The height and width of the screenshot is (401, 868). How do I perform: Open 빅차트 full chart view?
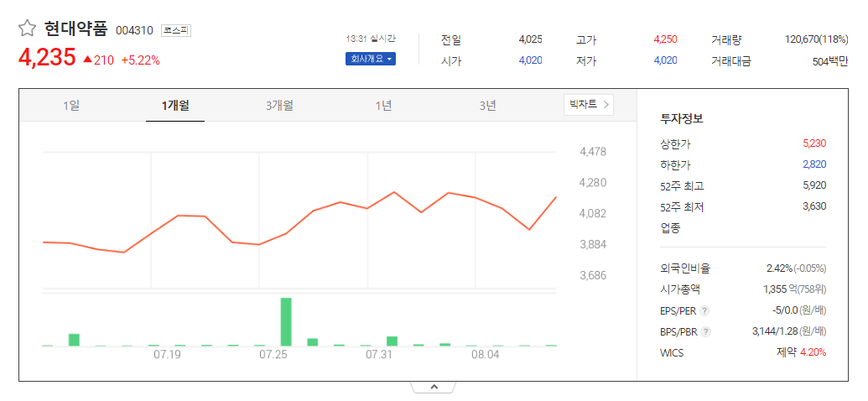(589, 104)
